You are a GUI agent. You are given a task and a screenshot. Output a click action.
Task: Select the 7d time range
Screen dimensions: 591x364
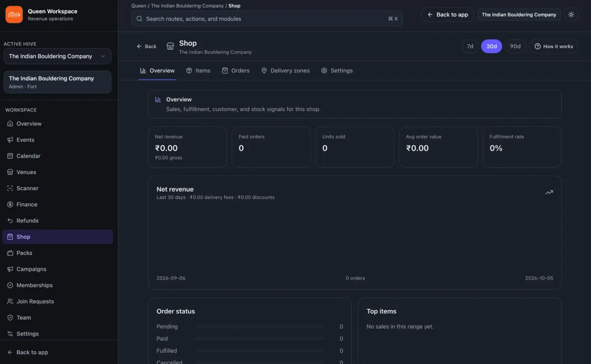click(x=470, y=46)
